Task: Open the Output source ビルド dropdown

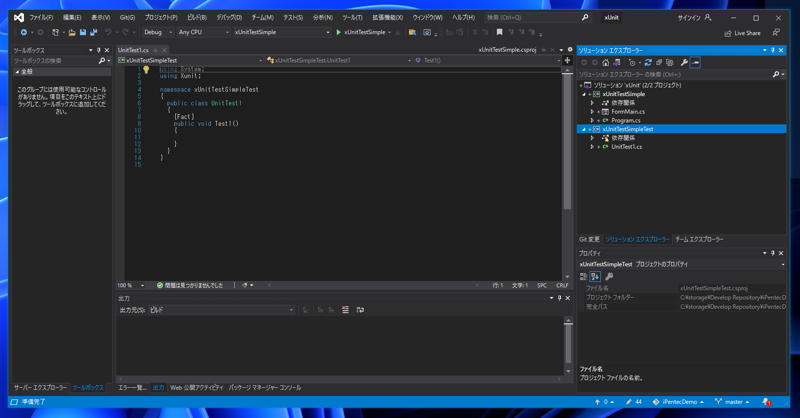Action: coord(221,310)
